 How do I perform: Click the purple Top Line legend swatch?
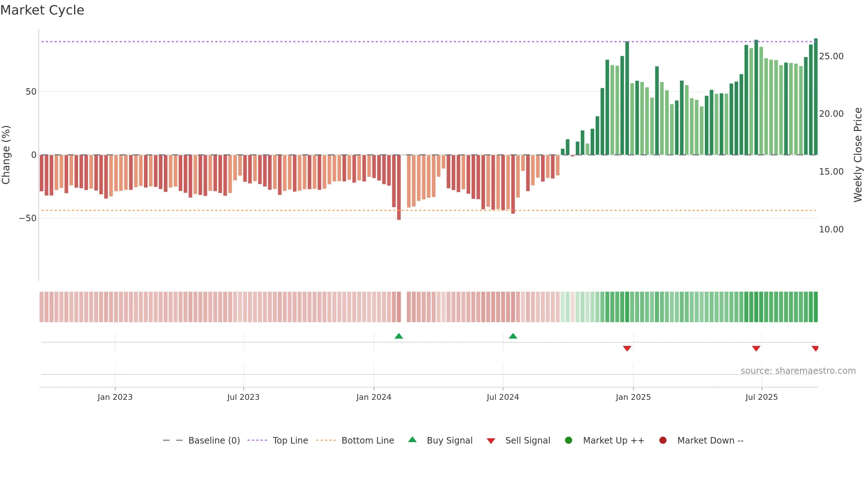[x=257, y=440]
